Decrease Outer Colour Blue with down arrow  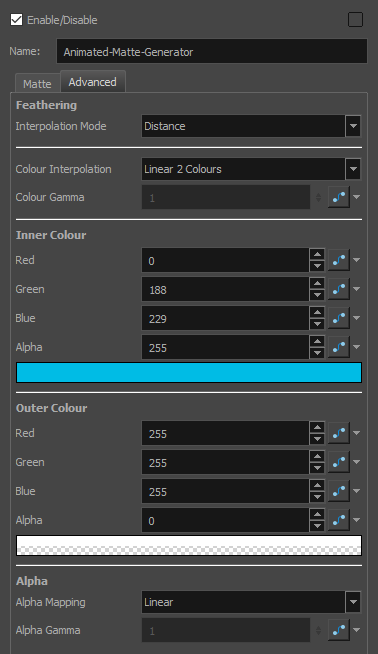(317, 497)
